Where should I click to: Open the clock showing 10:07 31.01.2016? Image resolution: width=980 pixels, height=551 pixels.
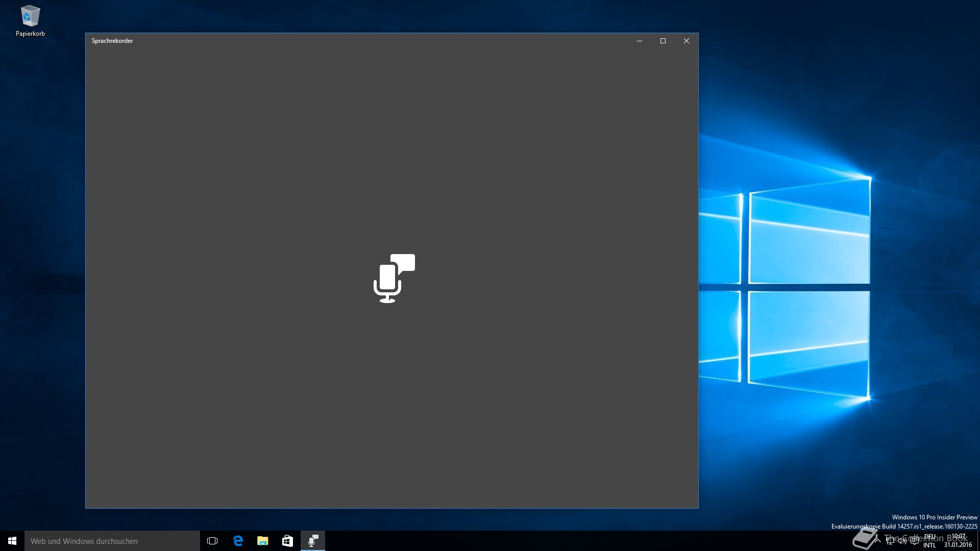click(x=958, y=541)
